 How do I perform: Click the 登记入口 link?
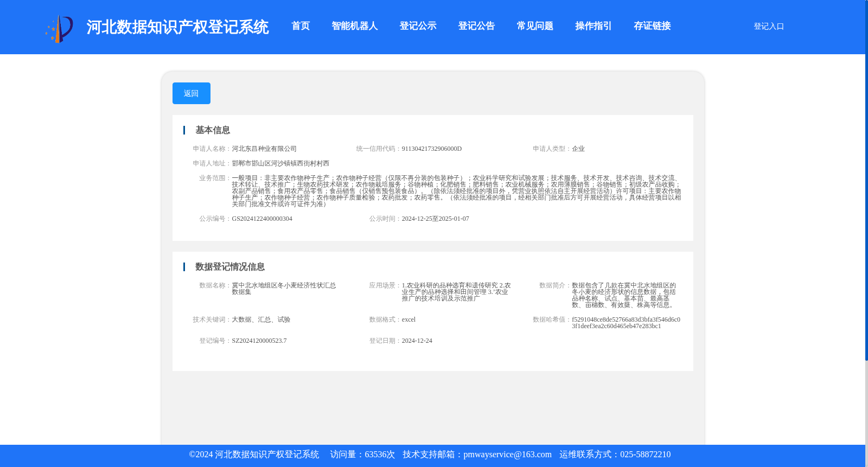pyautogui.click(x=769, y=26)
